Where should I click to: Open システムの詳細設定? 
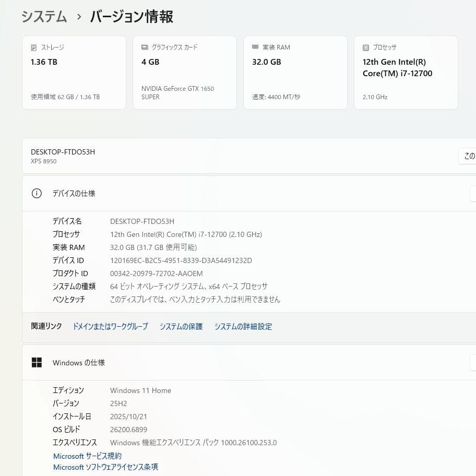click(243, 326)
